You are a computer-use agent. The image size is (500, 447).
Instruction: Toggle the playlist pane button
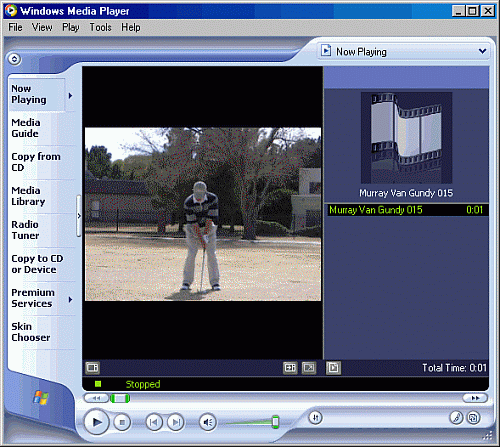[333, 368]
